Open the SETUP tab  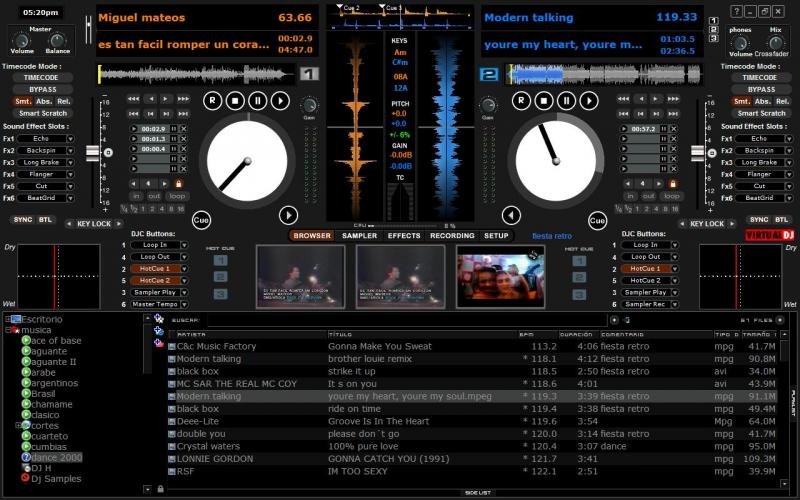[496, 236]
